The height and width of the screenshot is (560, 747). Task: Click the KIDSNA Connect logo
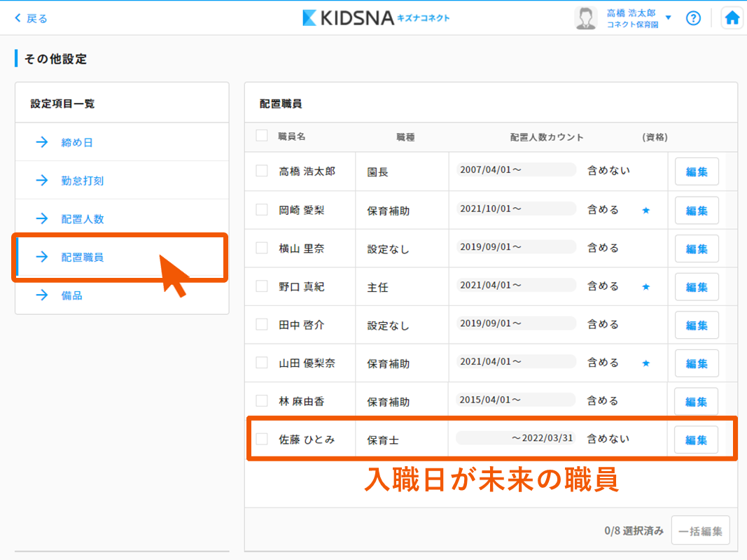click(375, 18)
